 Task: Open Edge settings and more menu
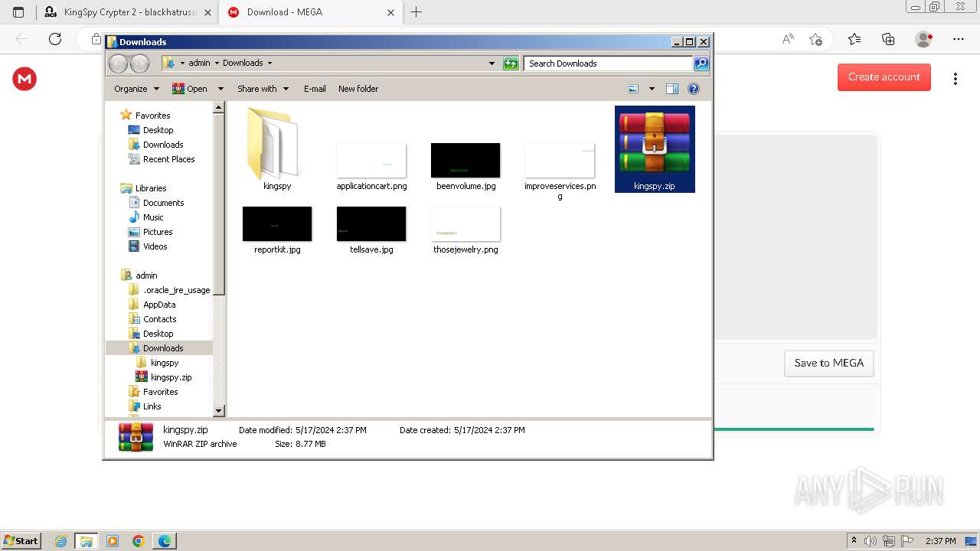(x=959, y=39)
